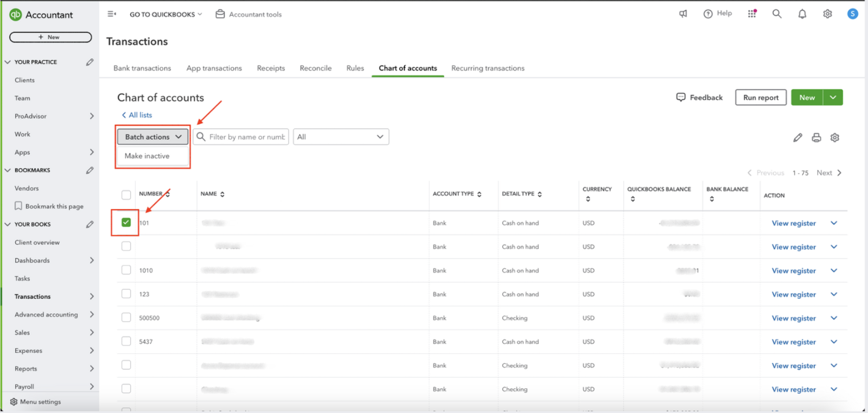868x413 pixels.
Task: Open the All account filter dropdown
Action: [x=341, y=137]
